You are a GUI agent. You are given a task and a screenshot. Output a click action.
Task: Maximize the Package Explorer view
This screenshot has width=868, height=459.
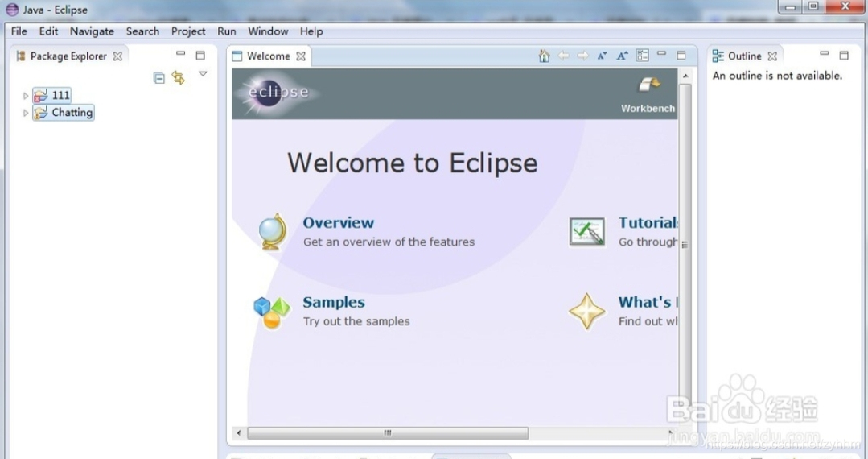pos(200,56)
